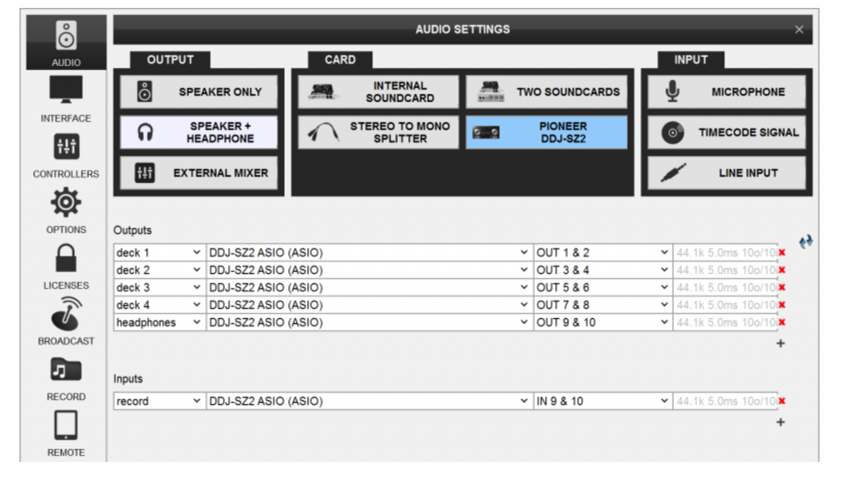This screenshot has height=477, width=868.
Task: Open deck 3 soundcard device dropdown
Action: pyautogui.click(x=369, y=287)
